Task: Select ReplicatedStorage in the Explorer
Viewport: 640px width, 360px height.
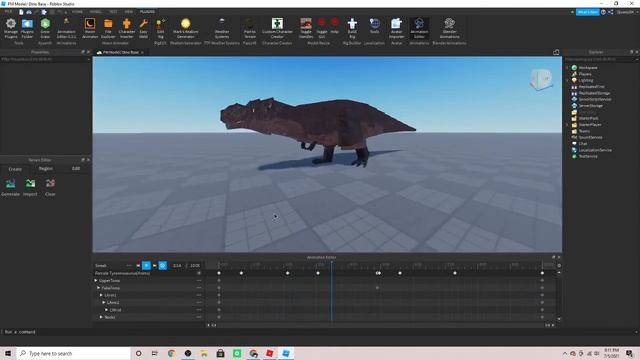Action: click(x=594, y=93)
